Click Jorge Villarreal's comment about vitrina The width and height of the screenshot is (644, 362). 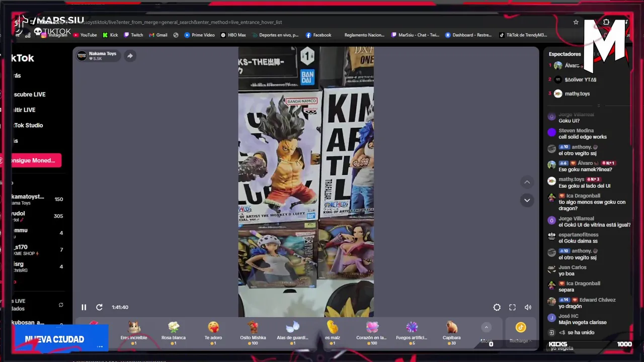point(594,225)
